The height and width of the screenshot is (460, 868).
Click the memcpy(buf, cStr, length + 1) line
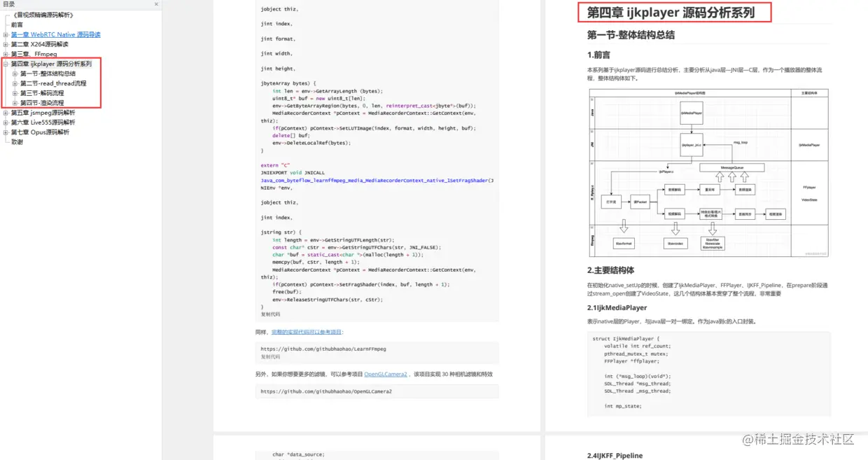pyautogui.click(x=316, y=262)
